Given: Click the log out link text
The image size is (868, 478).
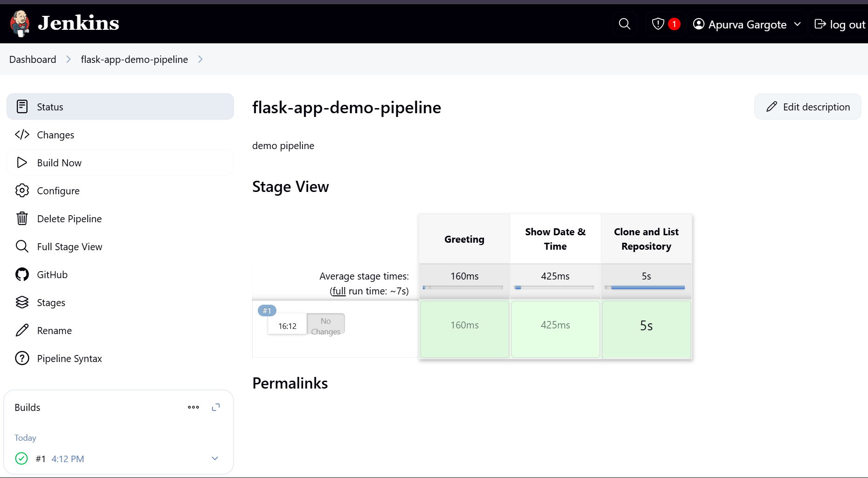Looking at the screenshot, I should [x=847, y=24].
